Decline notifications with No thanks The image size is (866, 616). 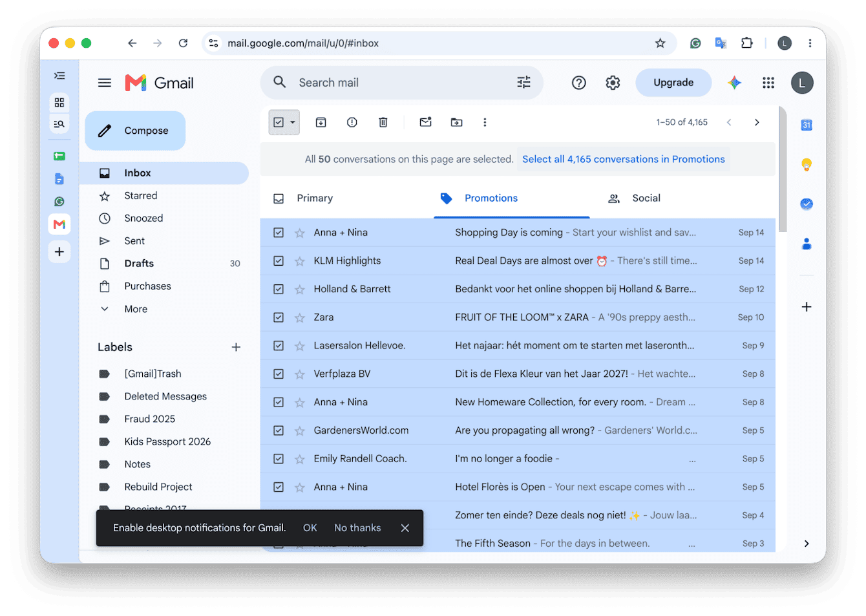(357, 528)
